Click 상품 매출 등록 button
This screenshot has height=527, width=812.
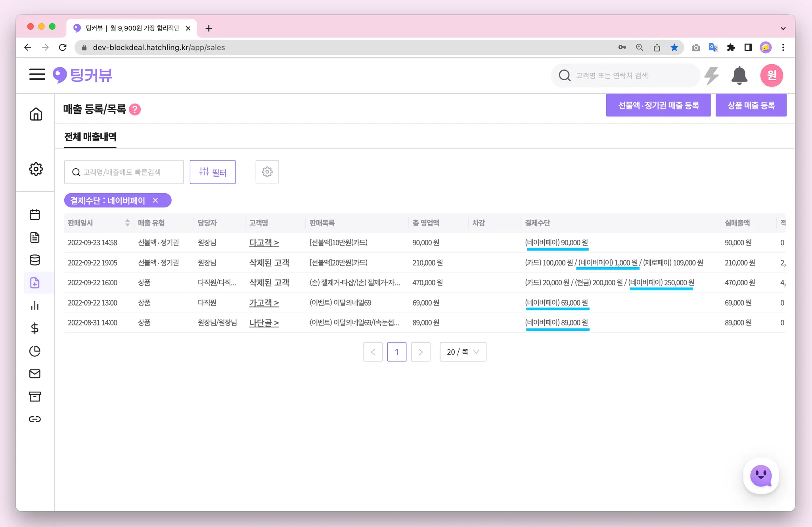tap(751, 105)
